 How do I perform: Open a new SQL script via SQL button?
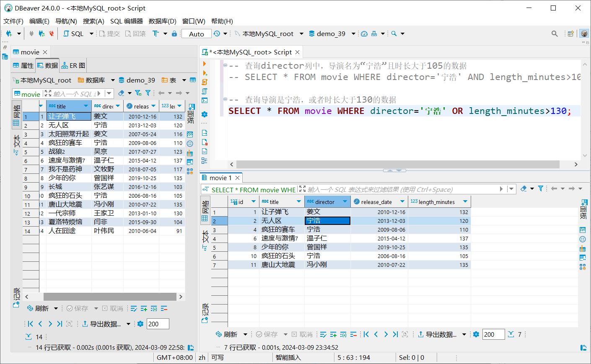click(73, 34)
